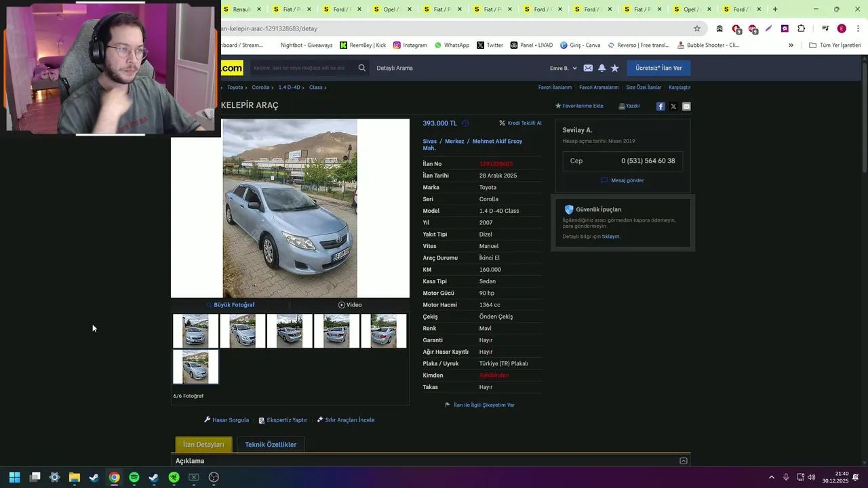Viewport: 868px width, 488px height.
Task: Open Spotify from the taskbar
Action: [x=134, y=477]
